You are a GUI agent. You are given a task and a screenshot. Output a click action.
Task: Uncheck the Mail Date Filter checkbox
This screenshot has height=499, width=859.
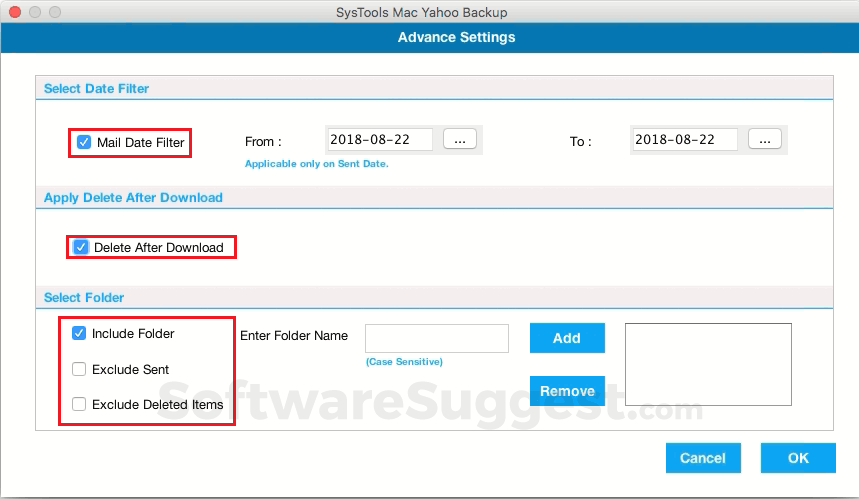coord(84,142)
